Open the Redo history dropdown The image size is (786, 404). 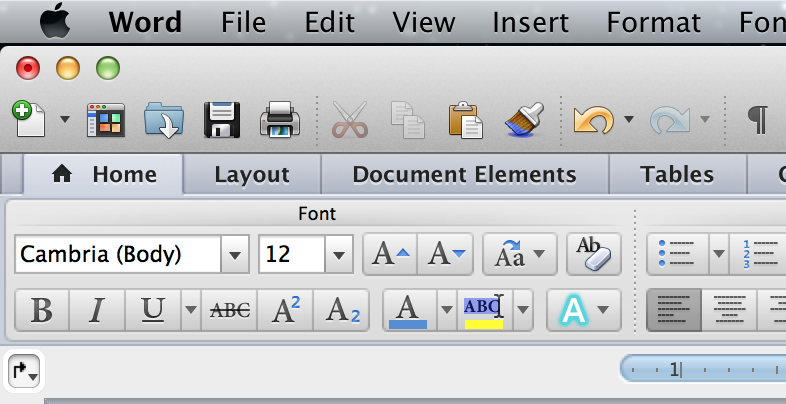pyautogui.click(x=705, y=119)
